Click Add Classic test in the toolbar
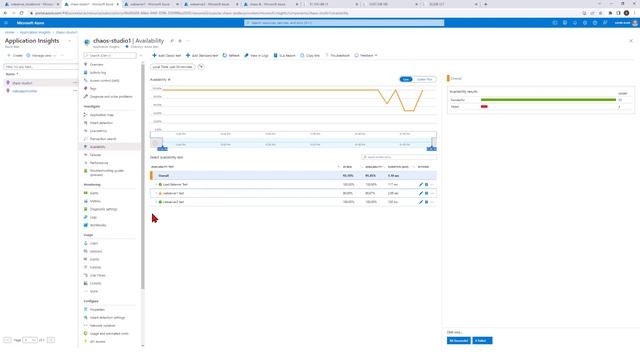The height and width of the screenshot is (360, 640). (x=167, y=56)
